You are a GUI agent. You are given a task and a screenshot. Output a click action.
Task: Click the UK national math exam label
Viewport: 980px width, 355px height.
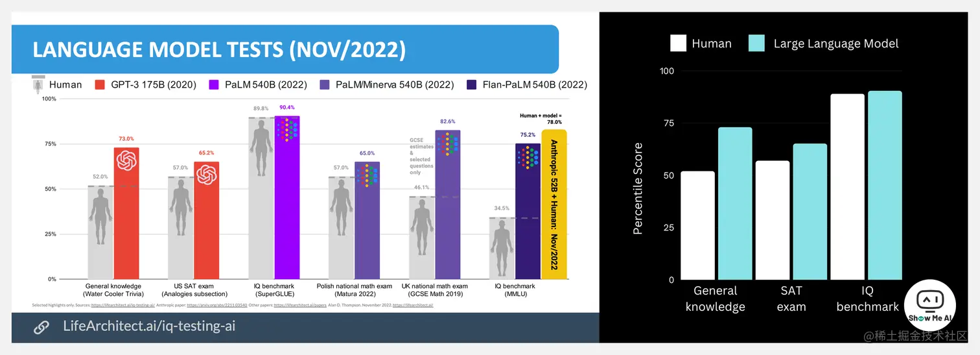434,289
